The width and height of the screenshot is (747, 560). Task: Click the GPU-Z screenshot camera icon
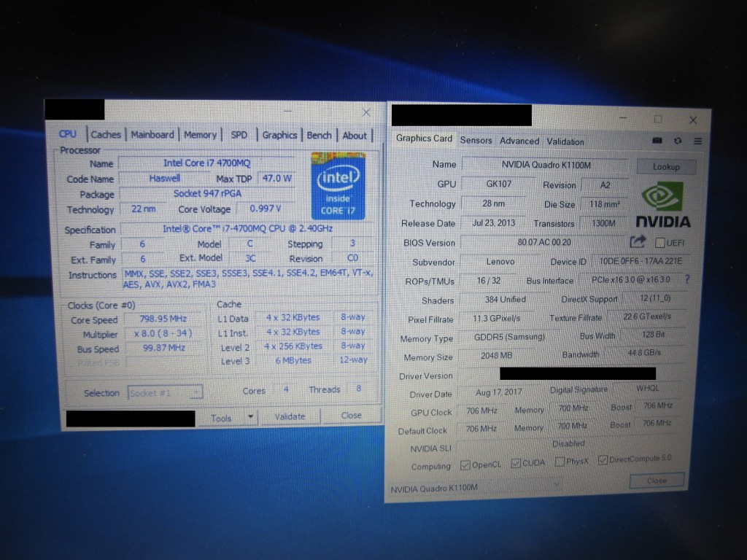[x=657, y=141]
